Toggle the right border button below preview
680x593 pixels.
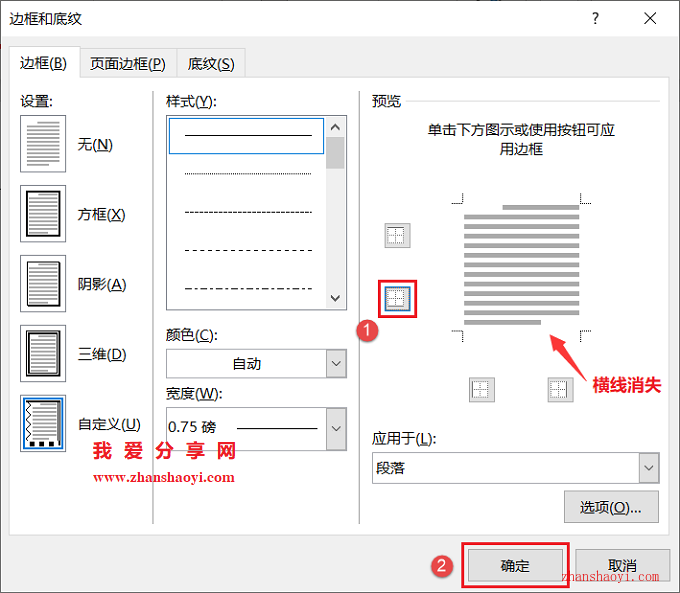click(x=560, y=390)
